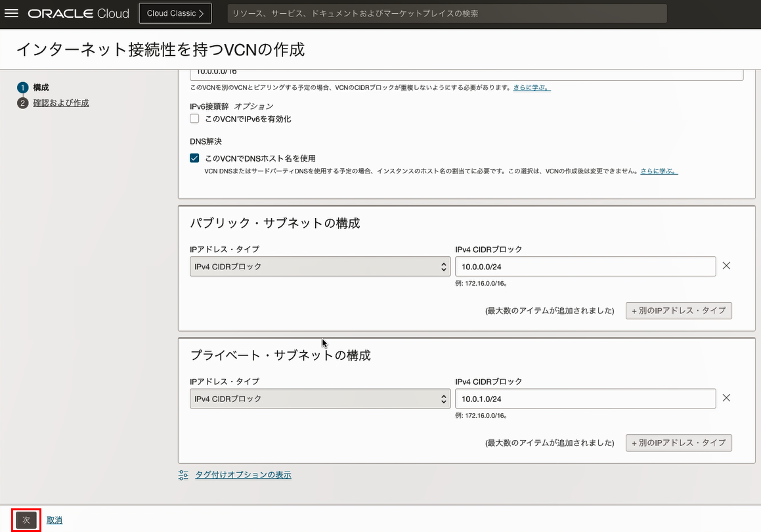The image size is (761, 532).
Task: Uncheck このVCNでDNSホスト名を使用
Action: [194, 158]
